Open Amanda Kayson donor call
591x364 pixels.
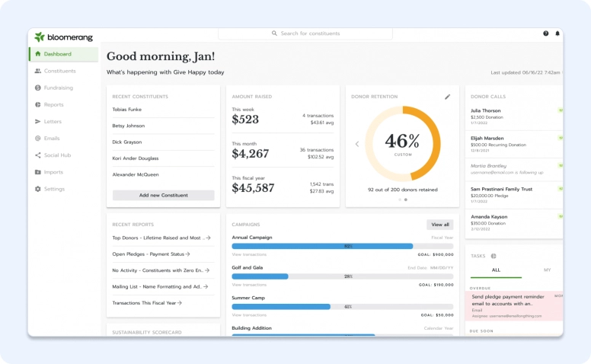(x=514, y=222)
